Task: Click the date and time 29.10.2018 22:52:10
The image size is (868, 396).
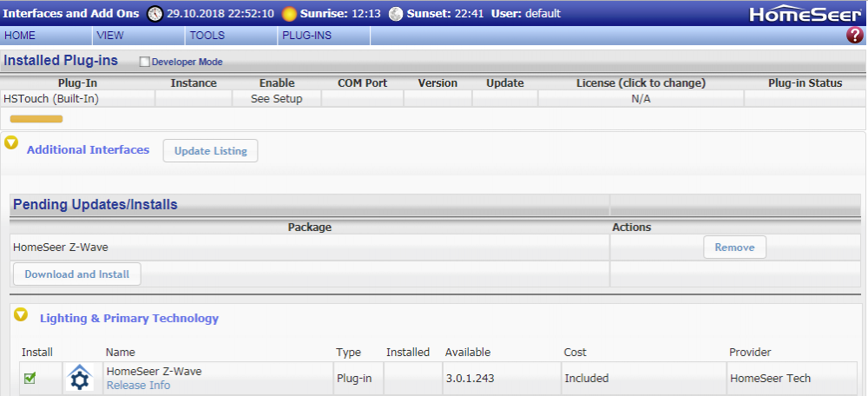Action: click(x=220, y=14)
